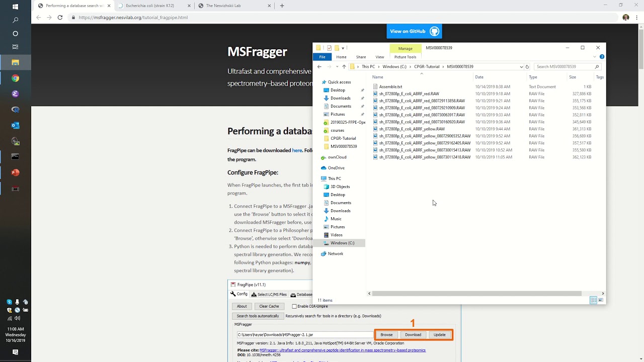
Task: Select file sh_072808p_E_coli_ABRF_red.RAW
Action: click(x=409, y=94)
